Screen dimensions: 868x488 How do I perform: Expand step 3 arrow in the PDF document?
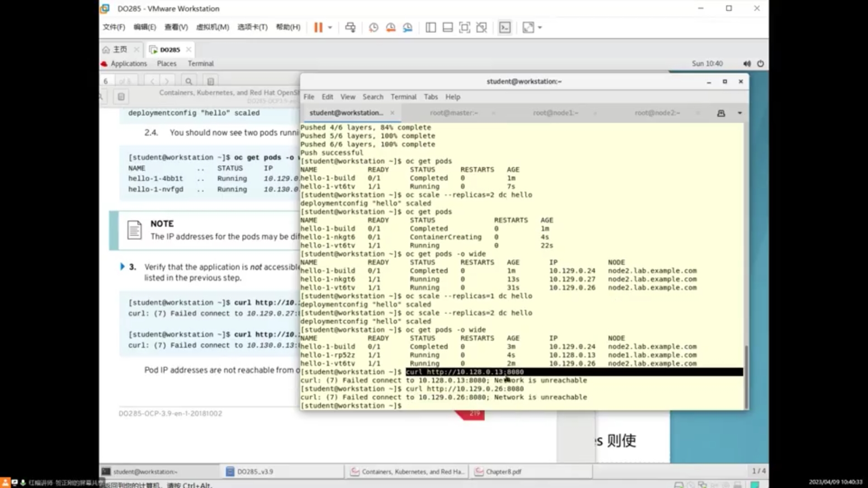click(x=122, y=267)
